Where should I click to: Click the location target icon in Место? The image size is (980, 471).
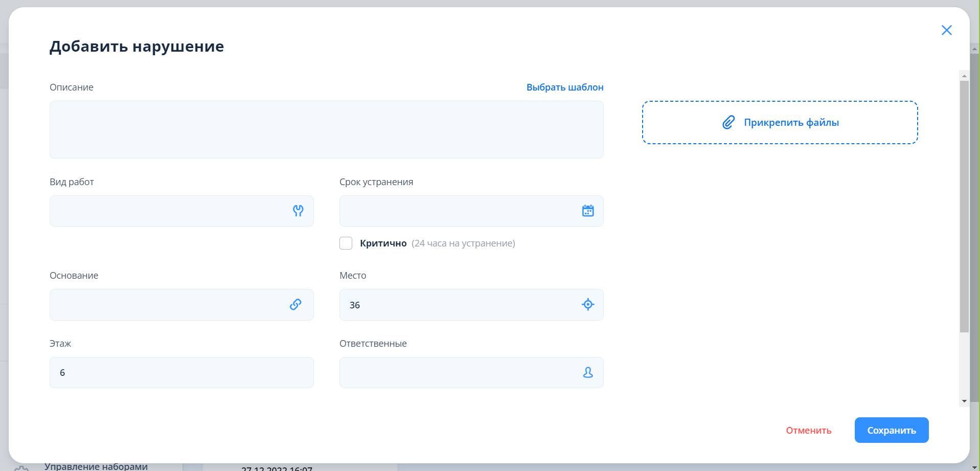point(588,305)
